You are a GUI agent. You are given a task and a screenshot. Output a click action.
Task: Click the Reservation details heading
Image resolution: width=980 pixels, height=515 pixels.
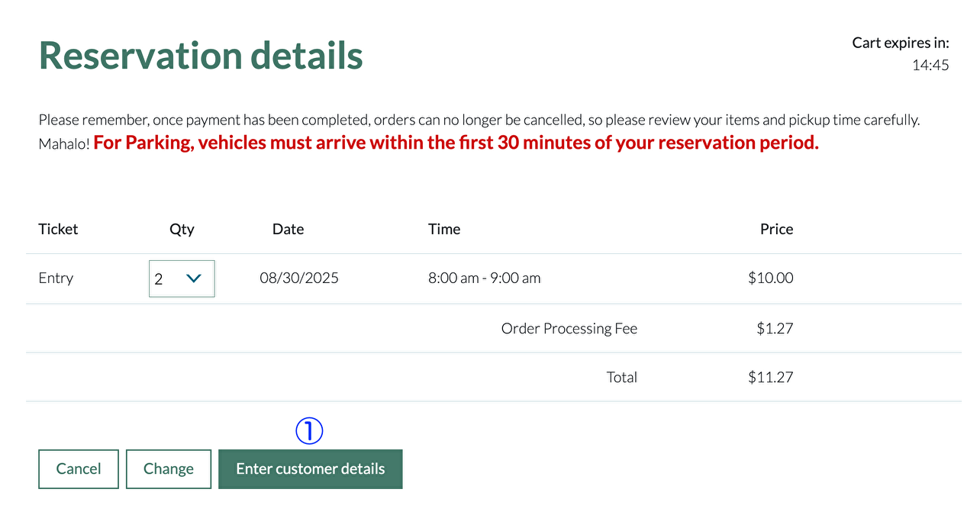click(x=201, y=56)
